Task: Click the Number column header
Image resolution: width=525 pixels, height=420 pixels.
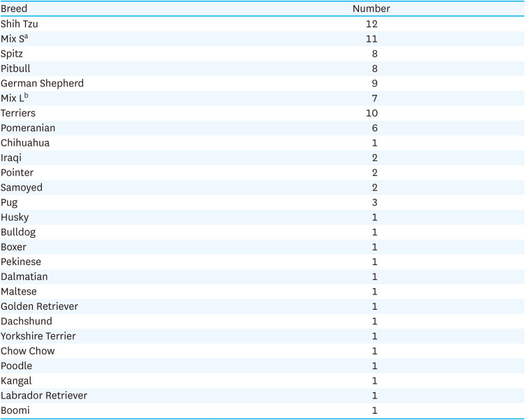Action: pyautogui.click(x=371, y=9)
